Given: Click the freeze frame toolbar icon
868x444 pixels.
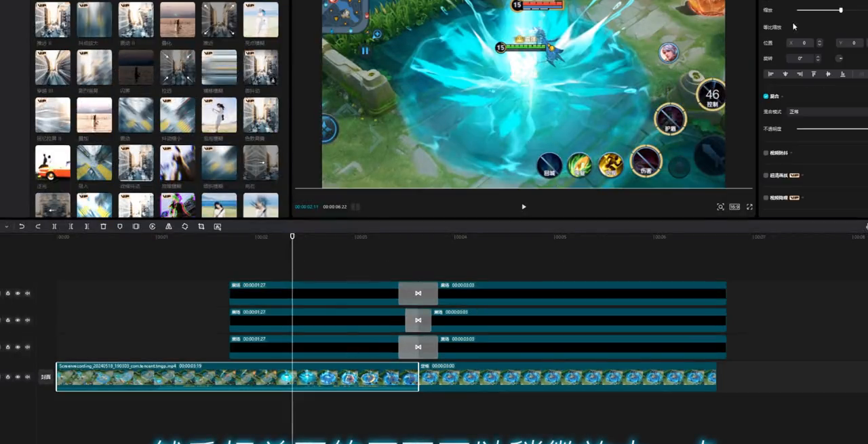Looking at the screenshot, I should click(x=136, y=226).
